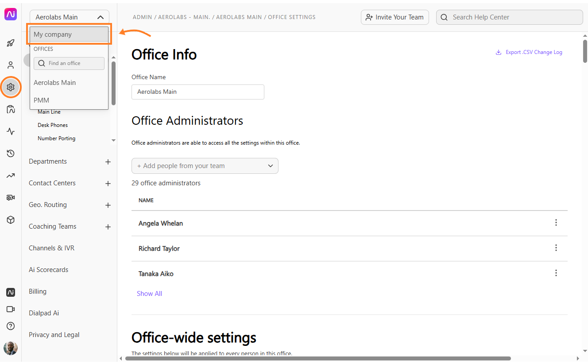
Task: Click Angela Whelan administrator name
Action: point(161,223)
